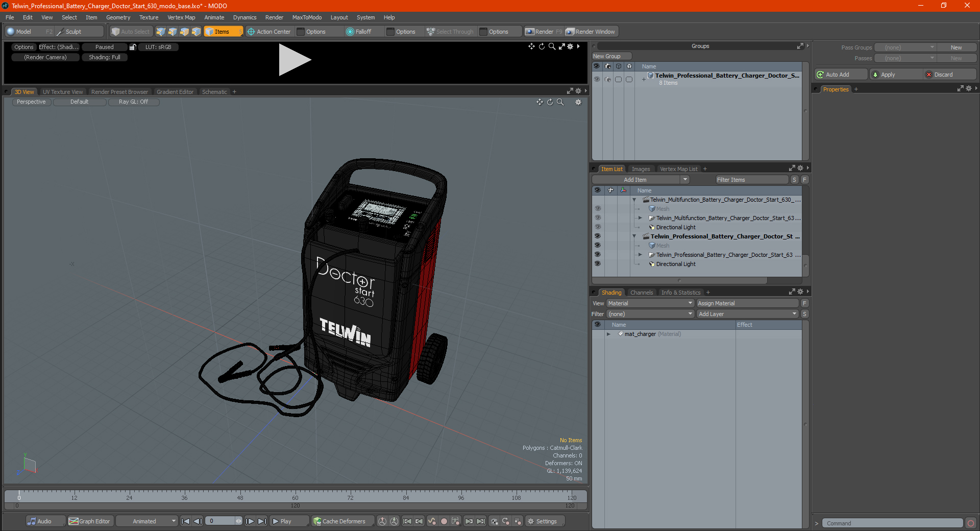Image resolution: width=980 pixels, height=531 pixels.
Task: Hide the first Directional Light item
Action: pyautogui.click(x=597, y=227)
